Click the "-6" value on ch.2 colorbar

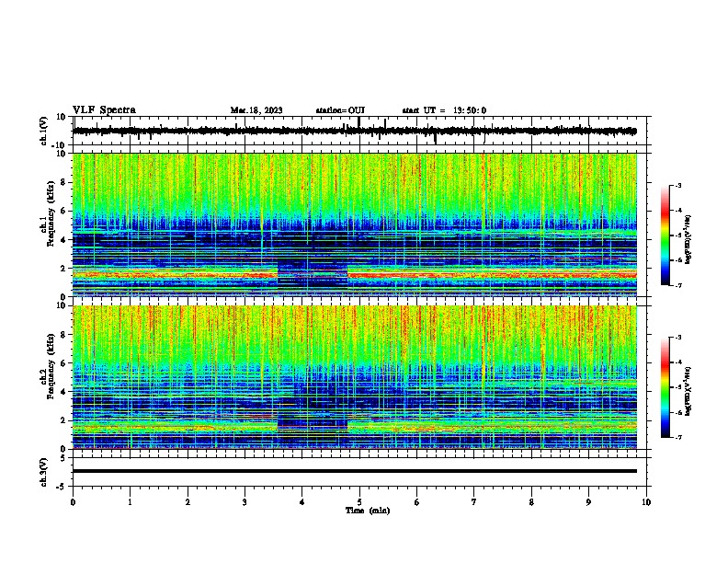677,412
